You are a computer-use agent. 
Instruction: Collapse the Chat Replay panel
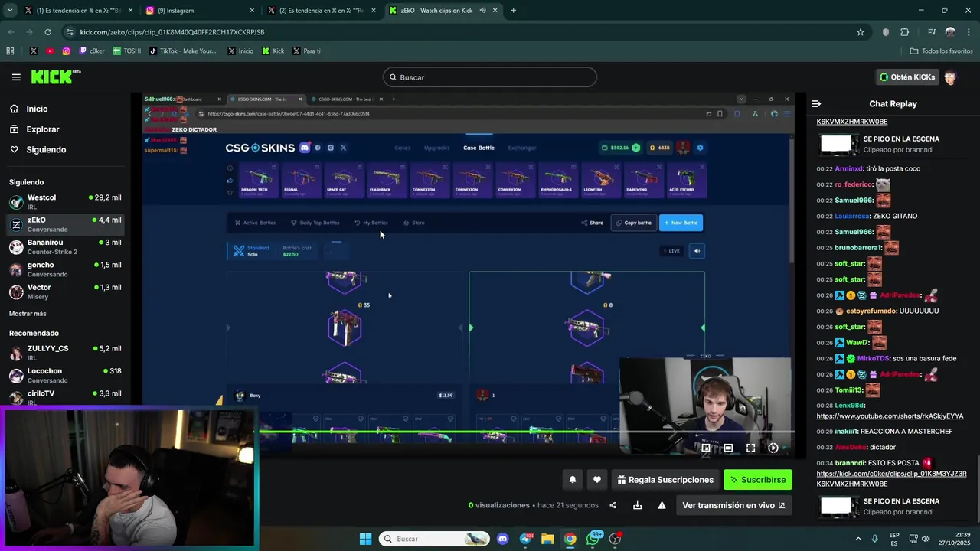click(816, 103)
